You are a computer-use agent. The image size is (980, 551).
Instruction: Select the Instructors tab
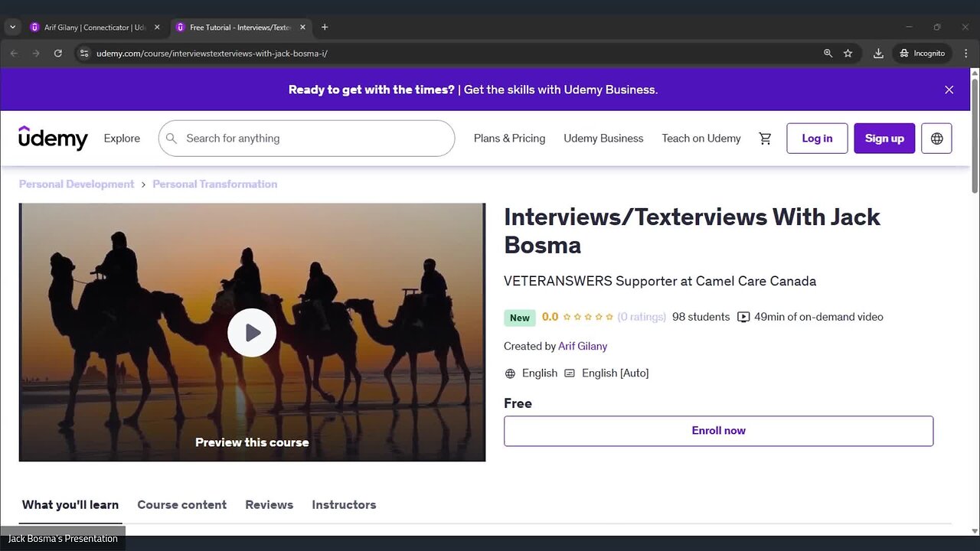coord(344,505)
